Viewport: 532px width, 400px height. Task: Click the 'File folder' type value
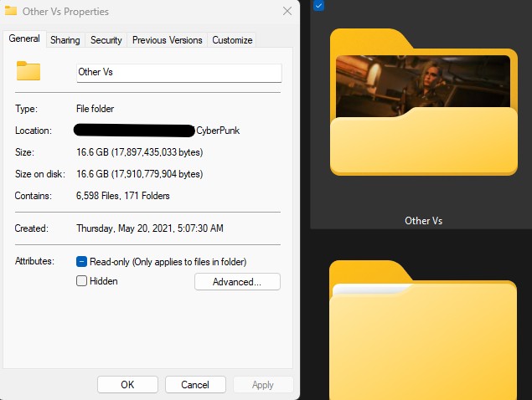coord(95,109)
